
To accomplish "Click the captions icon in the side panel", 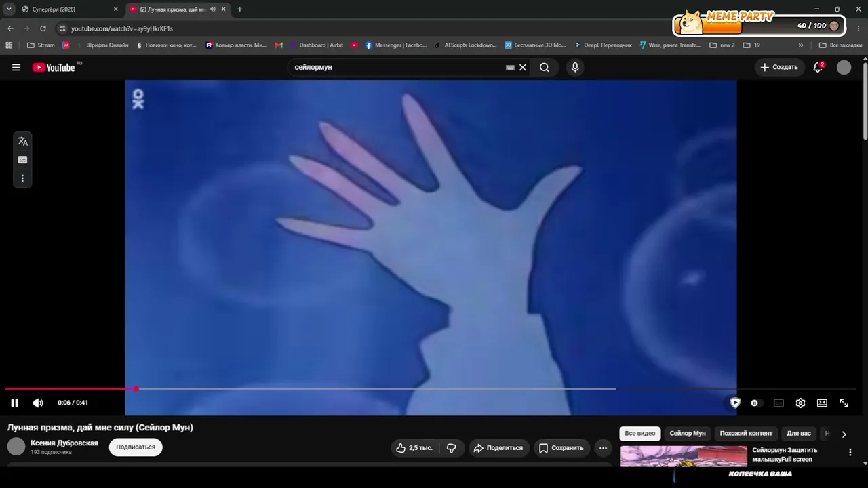I will (x=22, y=160).
